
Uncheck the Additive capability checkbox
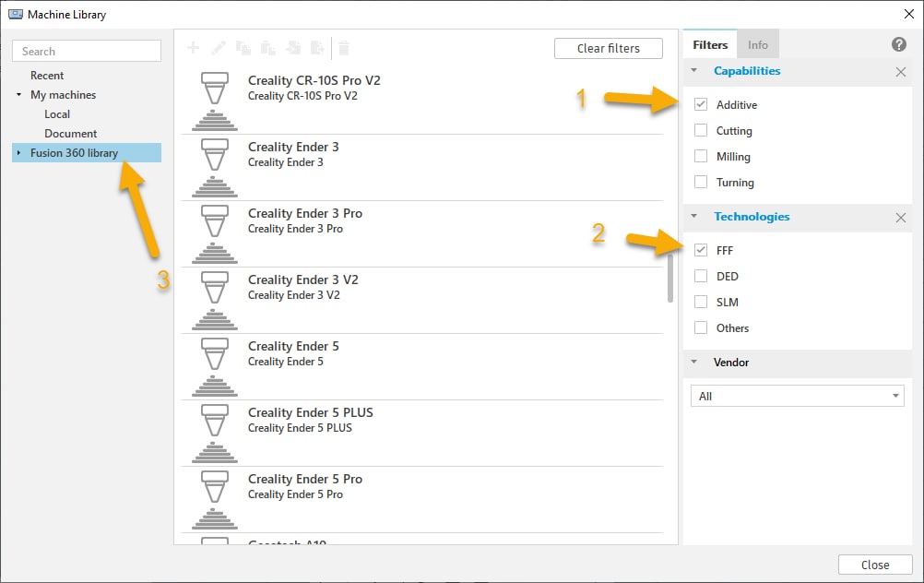[x=701, y=104]
